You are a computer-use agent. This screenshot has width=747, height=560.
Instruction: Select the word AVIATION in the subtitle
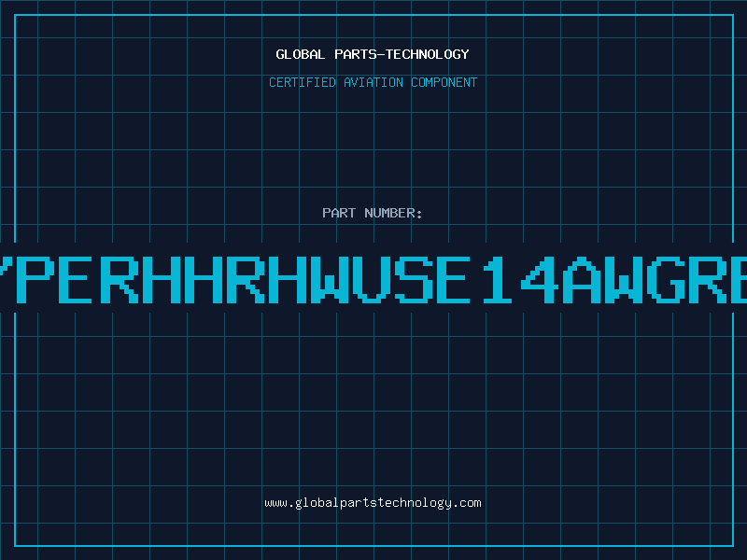(373, 82)
